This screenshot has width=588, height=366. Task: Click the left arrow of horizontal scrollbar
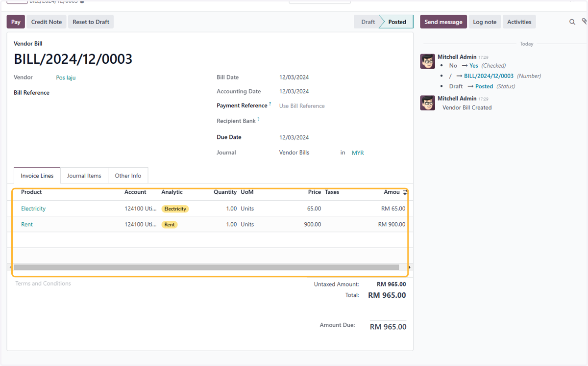tap(11, 267)
